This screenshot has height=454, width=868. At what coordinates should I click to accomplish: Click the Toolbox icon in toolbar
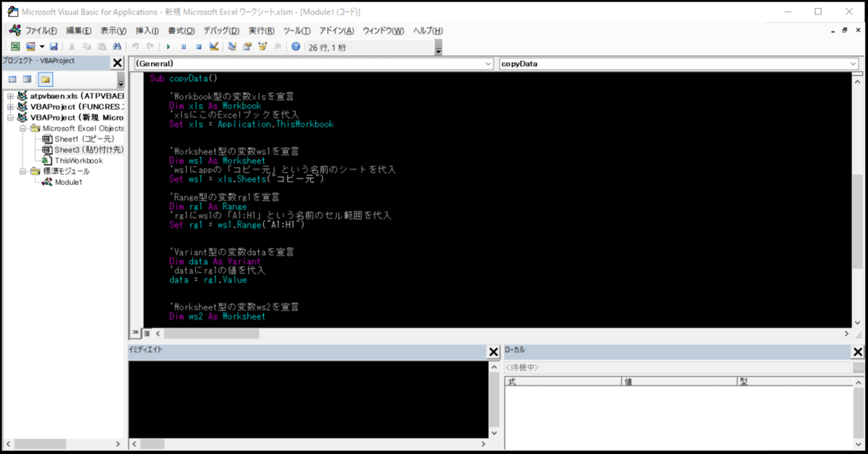coord(278,46)
